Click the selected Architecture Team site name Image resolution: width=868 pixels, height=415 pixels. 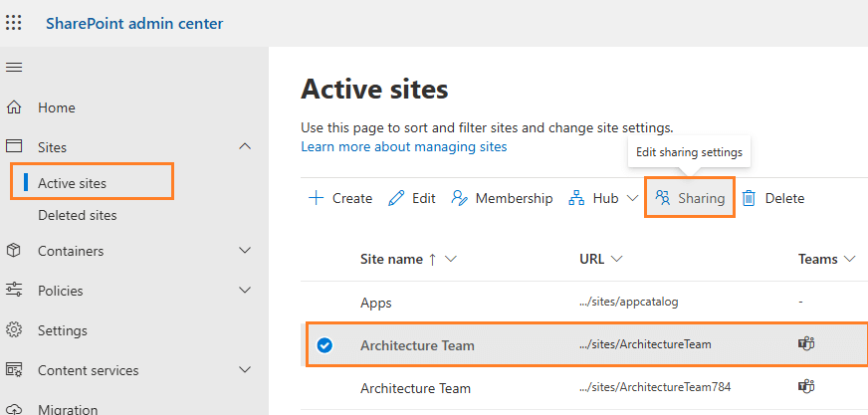click(x=417, y=345)
